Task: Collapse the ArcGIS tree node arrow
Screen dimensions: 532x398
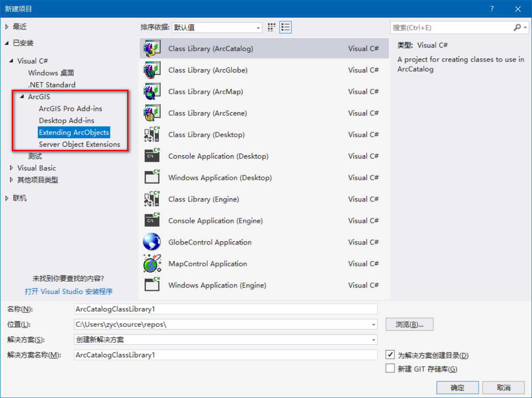Action: [22, 97]
